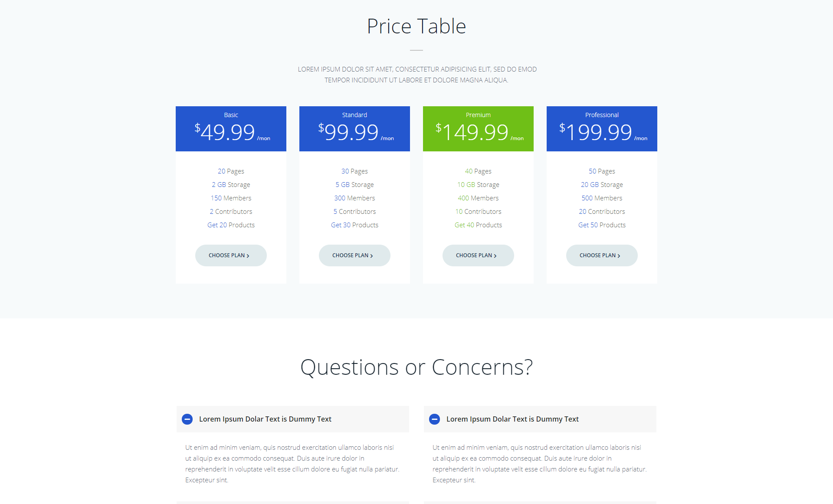
Task: Click the minus icon on the right FAQ item
Action: click(x=434, y=419)
